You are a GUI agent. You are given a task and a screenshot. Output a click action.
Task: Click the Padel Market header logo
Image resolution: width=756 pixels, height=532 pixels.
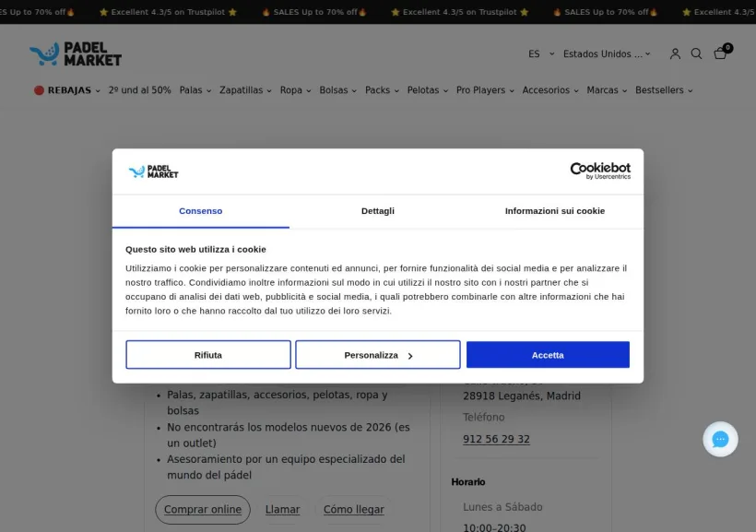click(76, 54)
